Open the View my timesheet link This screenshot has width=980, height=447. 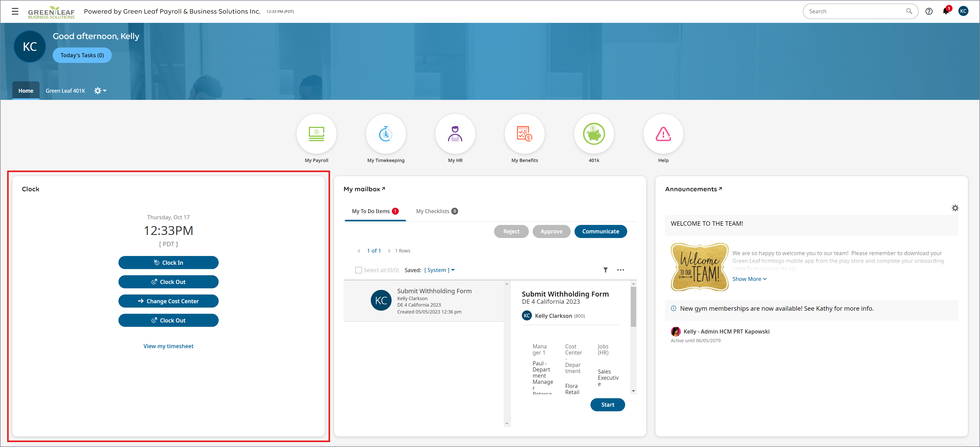coord(168,346)
